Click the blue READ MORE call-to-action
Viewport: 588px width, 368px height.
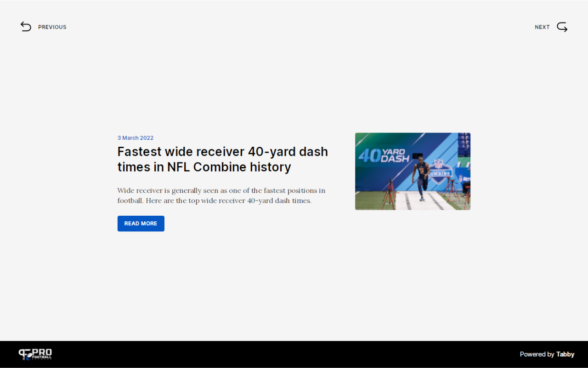tap(141, 223)
